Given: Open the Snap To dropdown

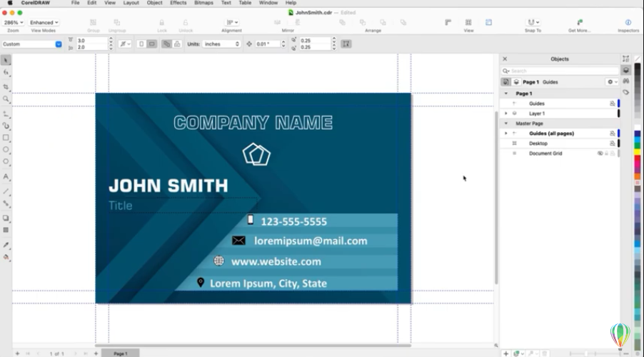Looking at the screenshot, I should (533, 22).
